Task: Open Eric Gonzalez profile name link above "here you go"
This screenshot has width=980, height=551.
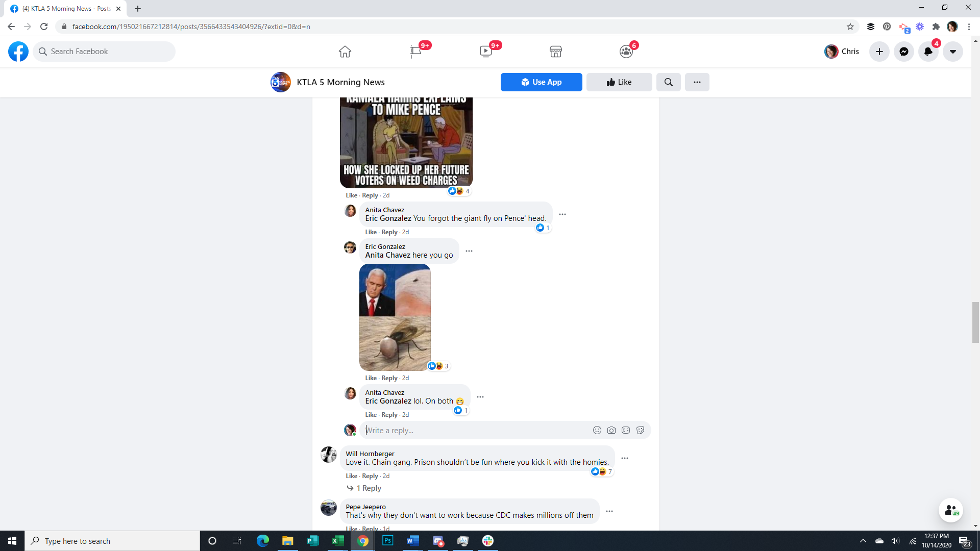Action: point(385,246)
